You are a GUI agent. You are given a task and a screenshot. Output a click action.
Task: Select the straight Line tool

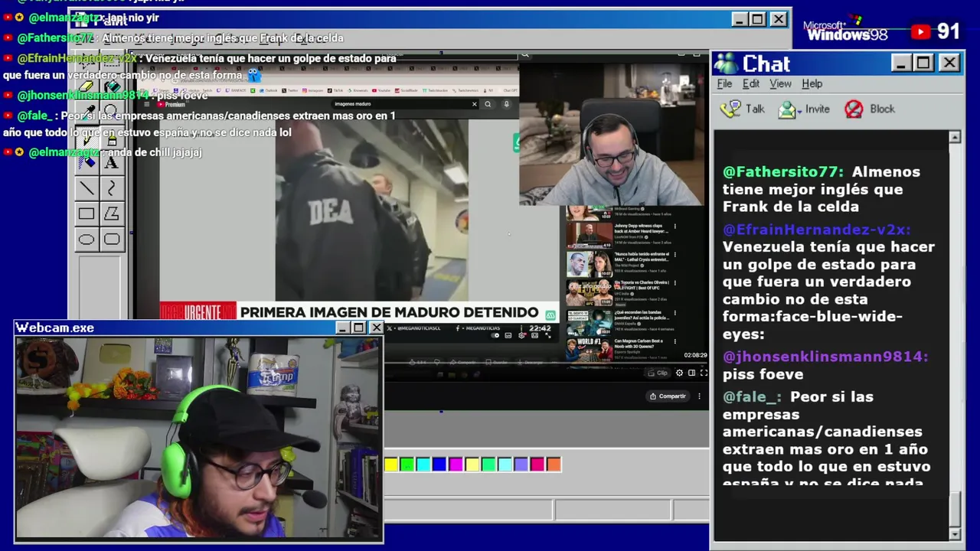point(87,188)
